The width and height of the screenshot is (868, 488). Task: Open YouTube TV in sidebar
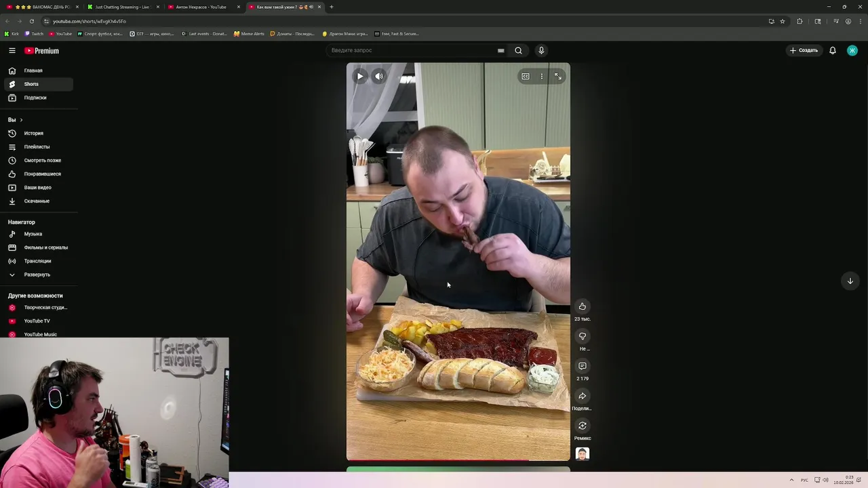tap(38, 321)
